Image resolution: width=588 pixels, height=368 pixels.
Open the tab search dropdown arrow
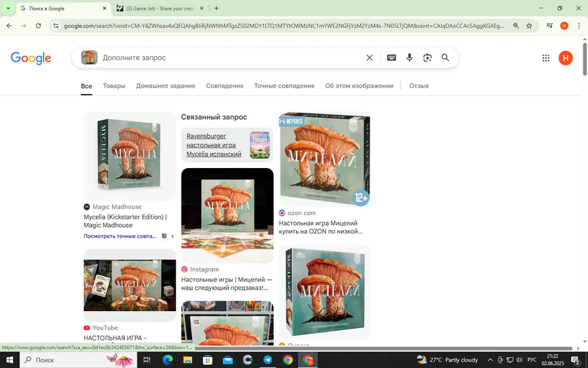8,8
